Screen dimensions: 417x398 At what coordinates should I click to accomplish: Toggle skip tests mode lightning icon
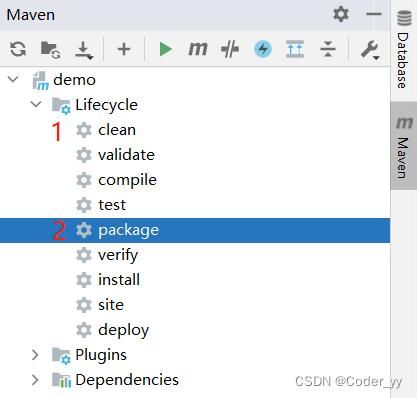[263, 49]
